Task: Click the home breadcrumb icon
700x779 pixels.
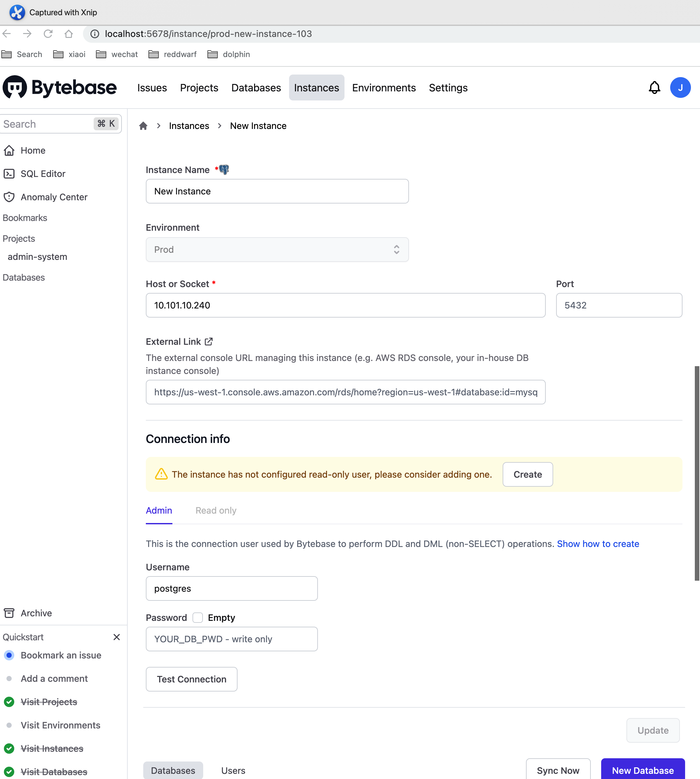Action: [143, 126]
